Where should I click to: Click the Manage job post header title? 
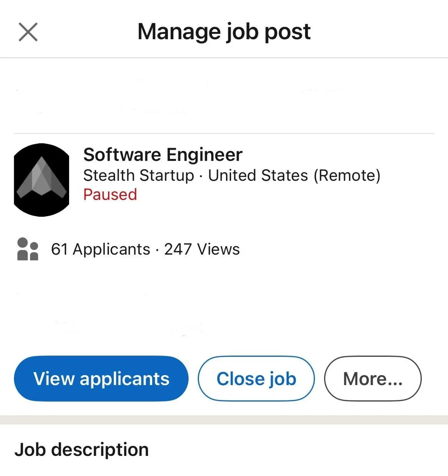tap(224, 31)
